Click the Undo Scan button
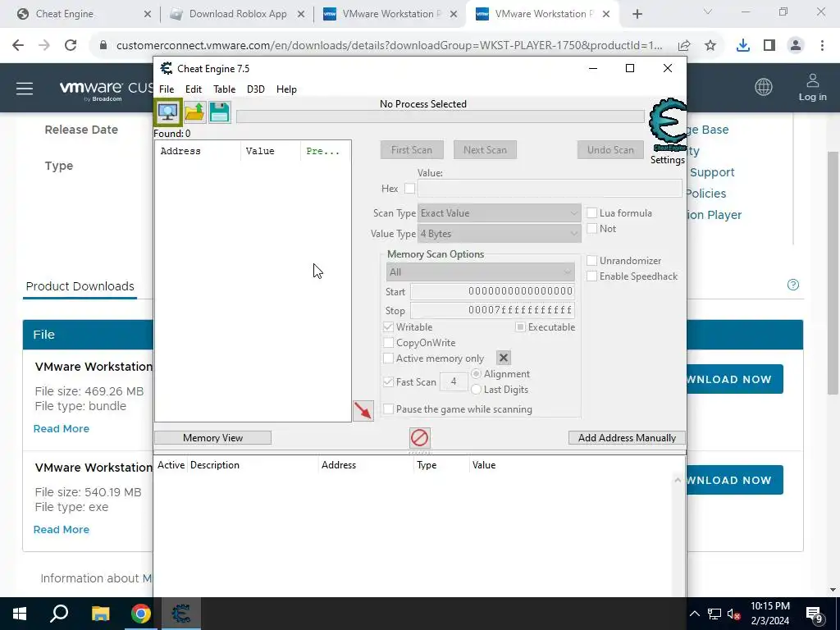 pyautogui.click(x=610, y=150)
